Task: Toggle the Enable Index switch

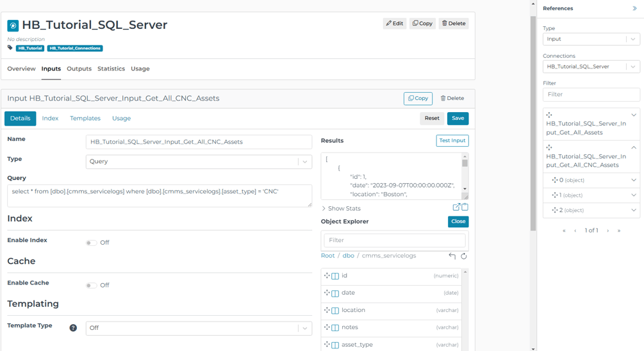Action: (92, 243)
